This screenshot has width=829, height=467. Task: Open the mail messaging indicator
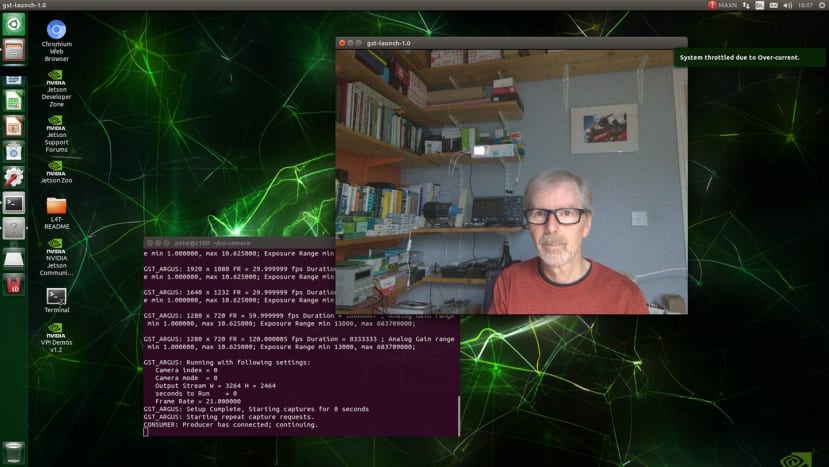point(773,5)
